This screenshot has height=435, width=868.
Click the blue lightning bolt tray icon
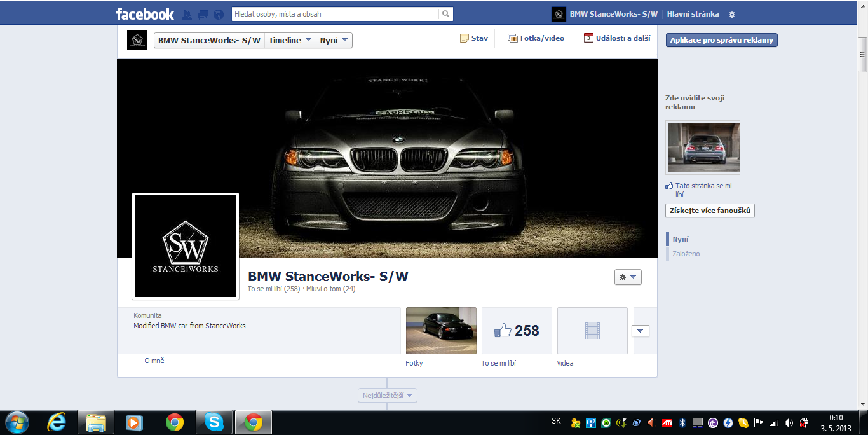728,422
